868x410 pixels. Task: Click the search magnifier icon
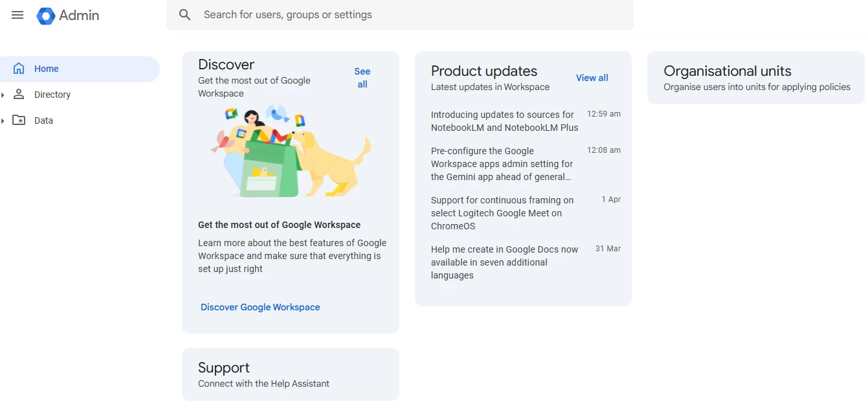pos(185,15)
